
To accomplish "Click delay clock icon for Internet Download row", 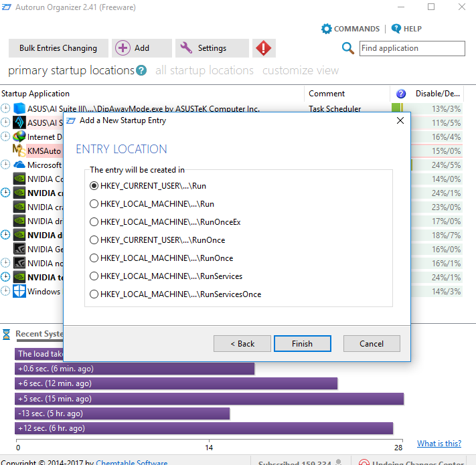I will pos(5,136).
